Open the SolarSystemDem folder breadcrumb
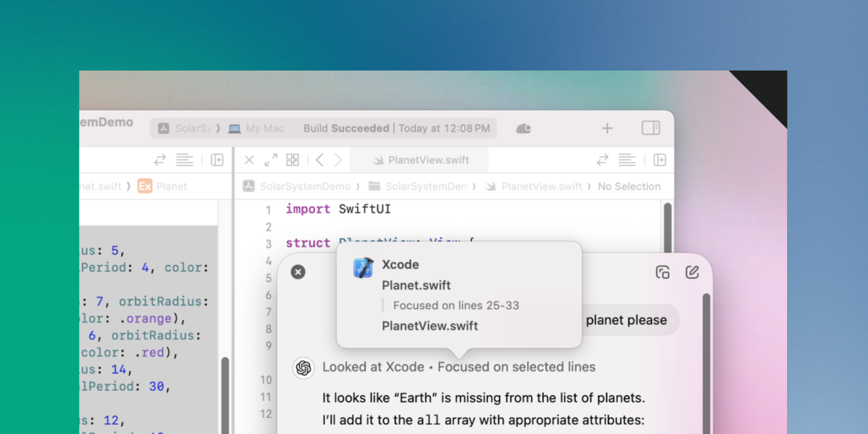The image size is (868, 434). [x=418, y=186]
